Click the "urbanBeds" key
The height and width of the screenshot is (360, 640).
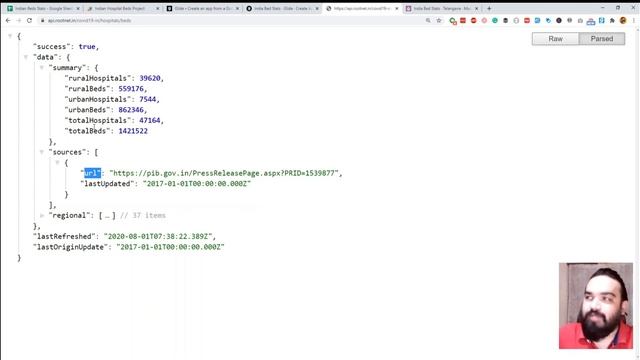(x=87, y=110)
